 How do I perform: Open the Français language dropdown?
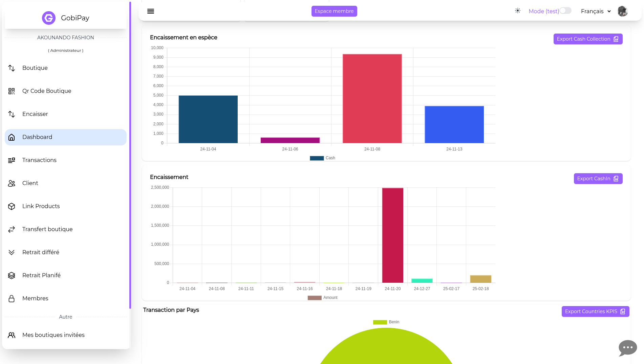point(596,11)
